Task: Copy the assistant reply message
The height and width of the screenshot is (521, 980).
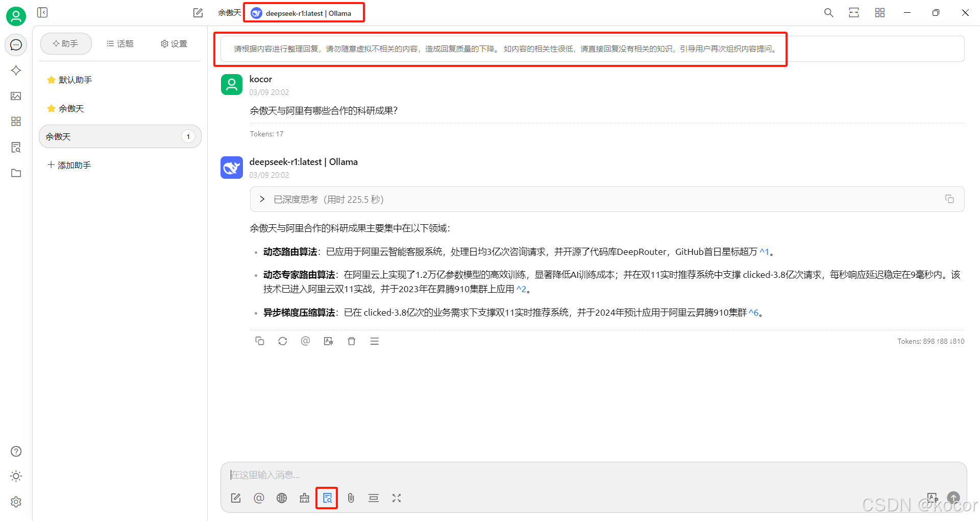Action: coord(259,341)
